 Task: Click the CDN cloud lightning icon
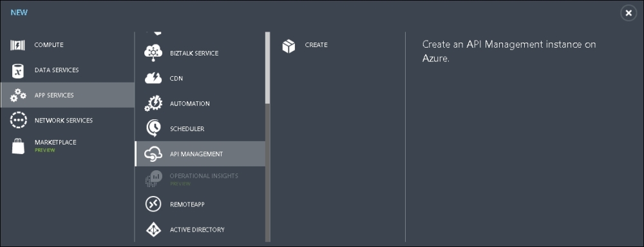pyautogui.click(x=153, y=79)
